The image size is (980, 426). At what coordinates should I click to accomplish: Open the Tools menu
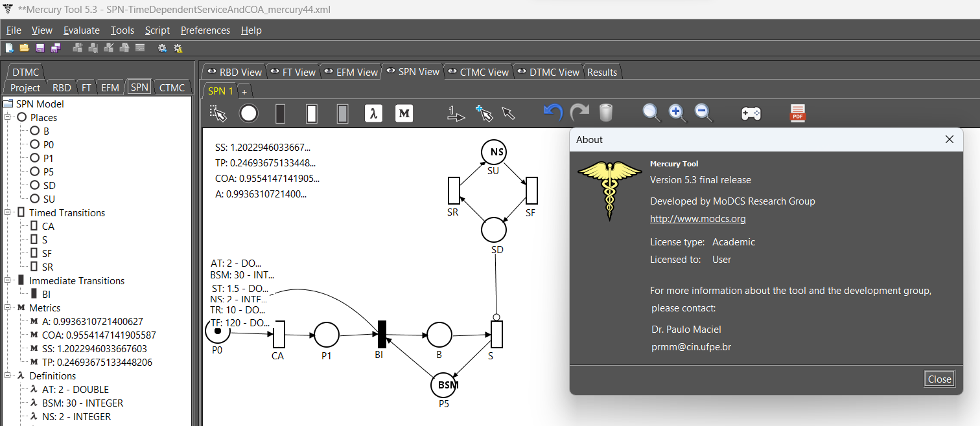point(122,30)
